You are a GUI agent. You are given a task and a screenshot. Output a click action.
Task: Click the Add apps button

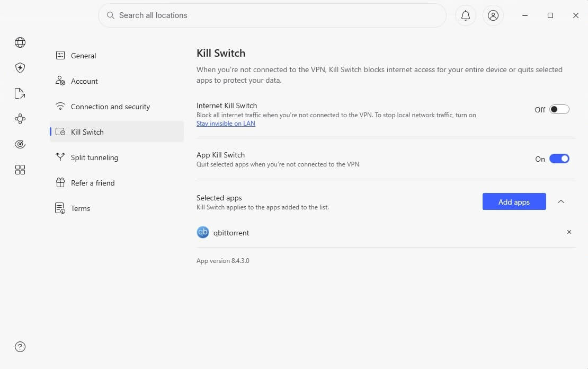click(514, 201)
